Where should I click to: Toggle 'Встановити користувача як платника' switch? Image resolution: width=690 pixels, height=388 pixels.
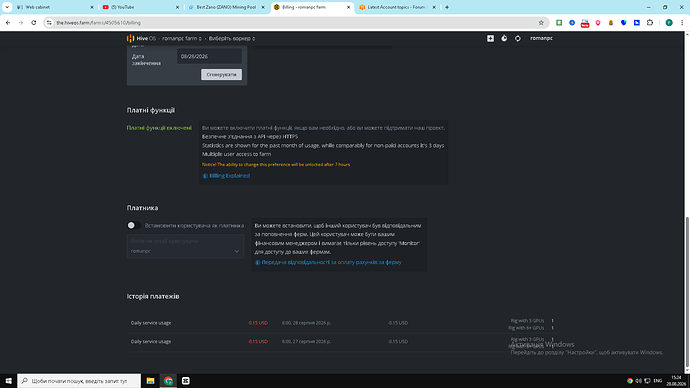(x=133, y=225)
